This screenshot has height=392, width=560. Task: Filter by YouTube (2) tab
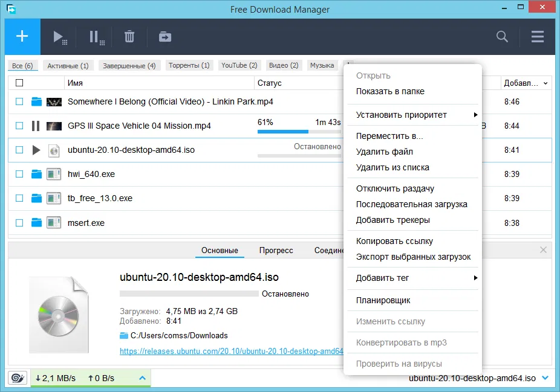coord(239,65)
